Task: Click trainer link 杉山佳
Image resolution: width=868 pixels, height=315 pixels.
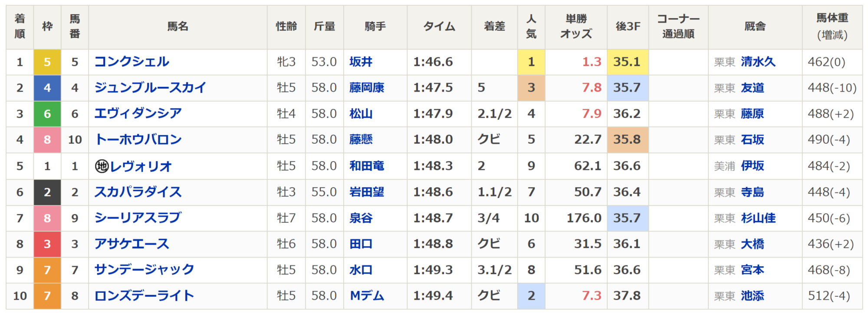Action: point(758,218)
